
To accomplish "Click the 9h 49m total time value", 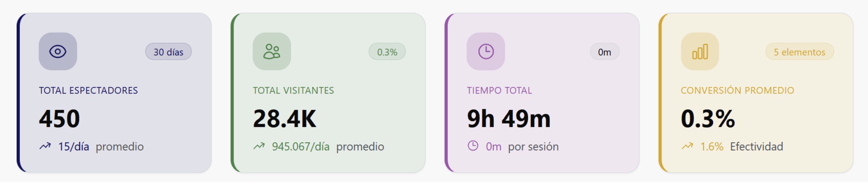I will [x=509, y=118].
